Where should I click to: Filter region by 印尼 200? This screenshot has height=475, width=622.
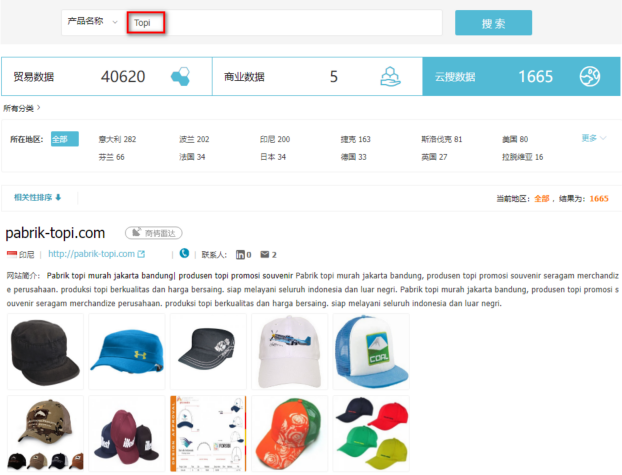point(276,139)
